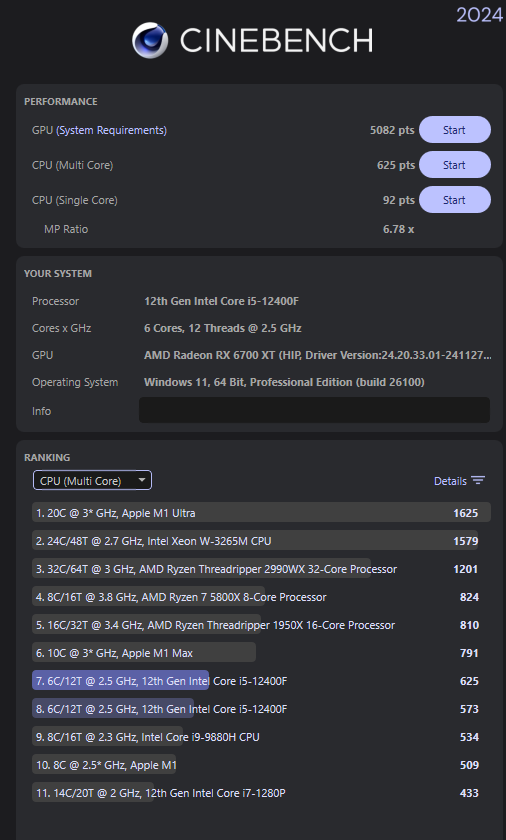Select the Apple M1 Max ranking row
The image size is (506, 840).
point(261,653)
